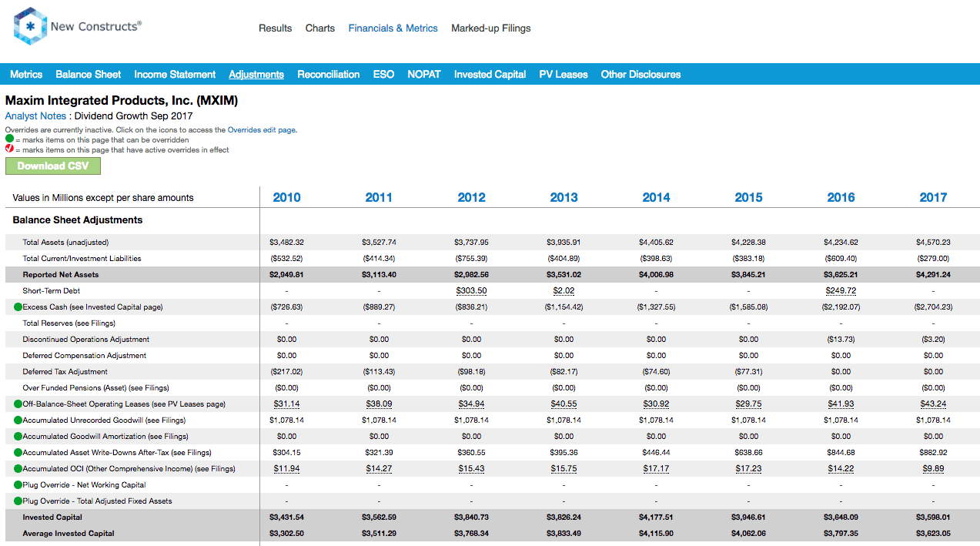
Task: Click Short-Term Debt value $2.02 for 2013
Action: tap(564, 291)
